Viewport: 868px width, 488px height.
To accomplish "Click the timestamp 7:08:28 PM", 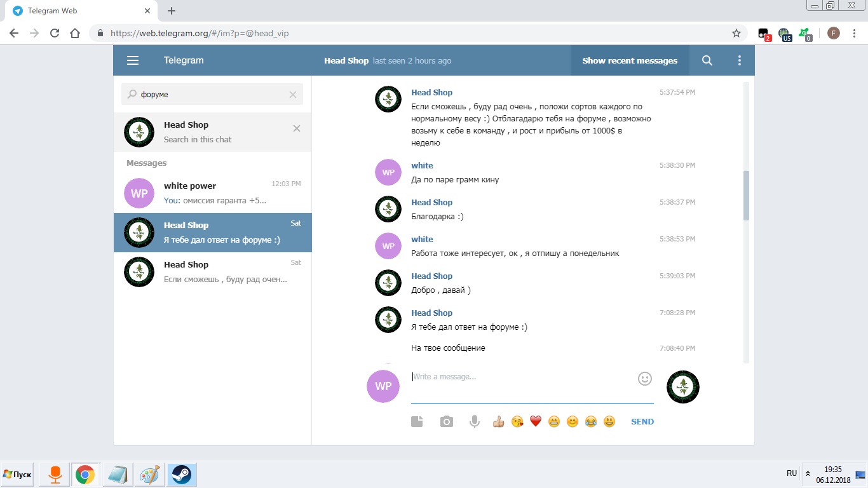I will tap(677, 312).
